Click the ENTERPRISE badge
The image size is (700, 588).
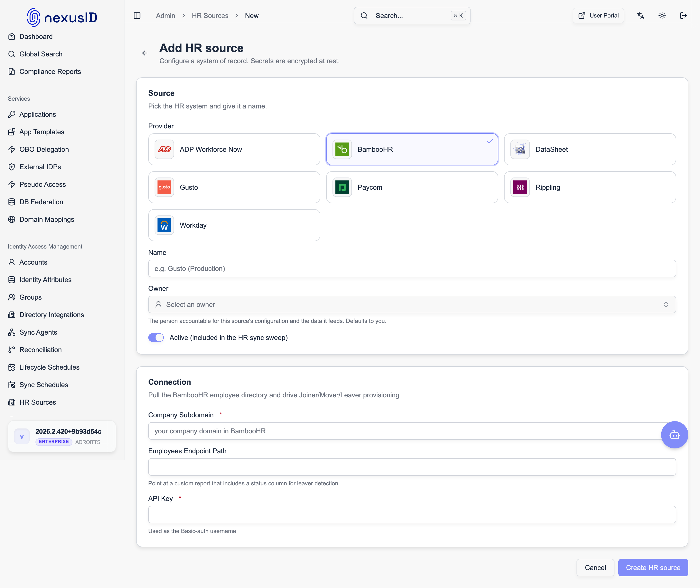click(x=54, y=442)
